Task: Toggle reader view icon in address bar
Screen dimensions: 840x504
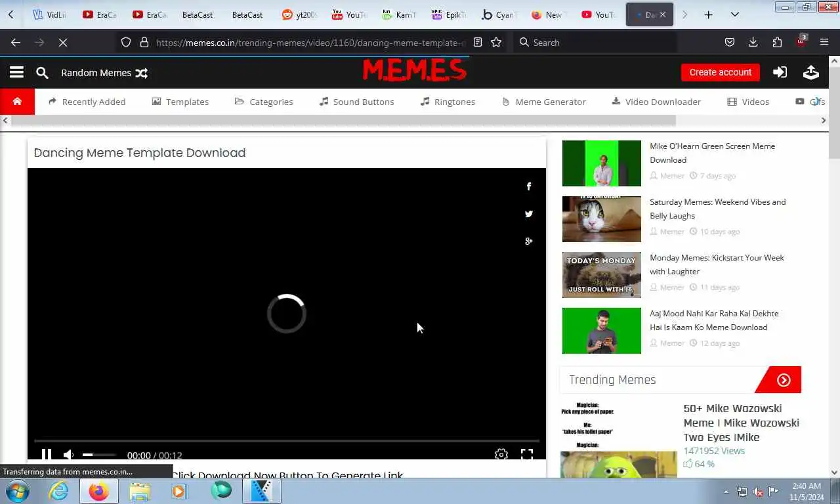Action: 478,42
